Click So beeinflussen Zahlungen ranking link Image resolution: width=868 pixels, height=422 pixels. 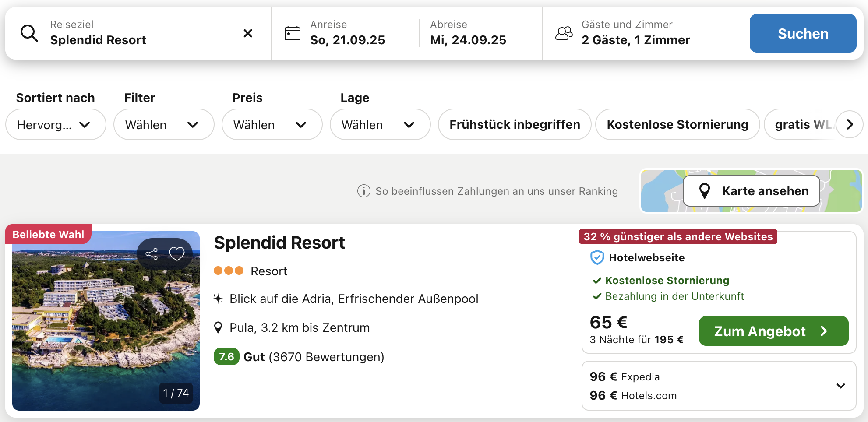(x=497, y=191)
